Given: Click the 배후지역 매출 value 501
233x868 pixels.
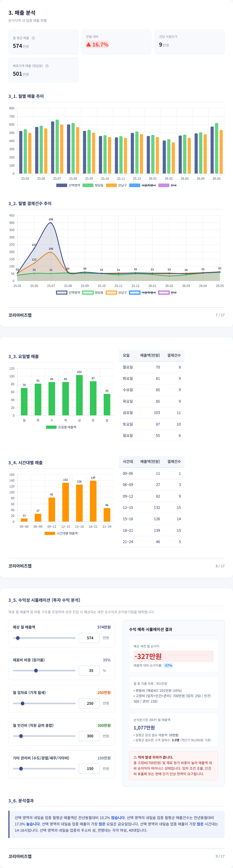Looking at the screenshot, I should [x=17, y=74].
